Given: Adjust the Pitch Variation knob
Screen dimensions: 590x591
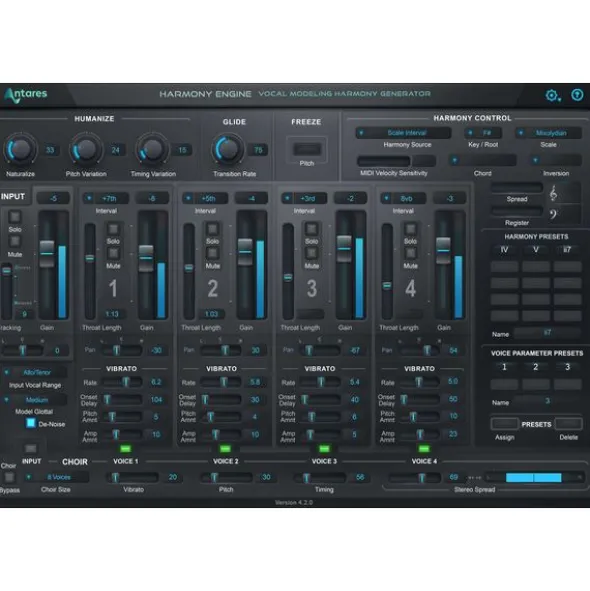Looking at the screenshot, I should tap(86, 149).
